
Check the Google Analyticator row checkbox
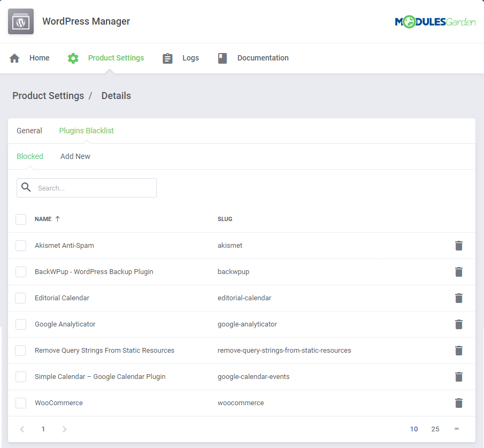pyautogui.click(x=21, y=324)
